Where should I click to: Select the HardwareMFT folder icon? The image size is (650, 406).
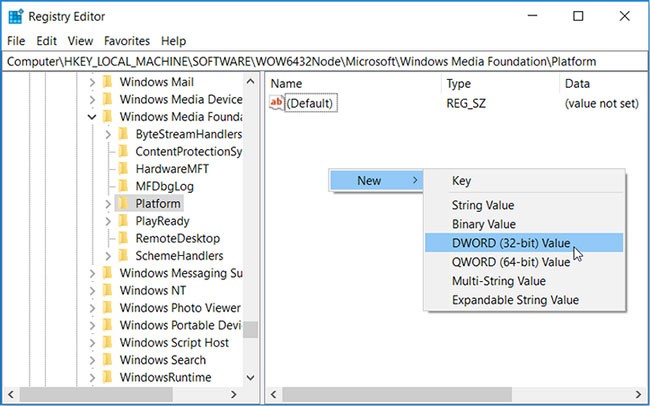pyautogui.click(x=123, y=169)
